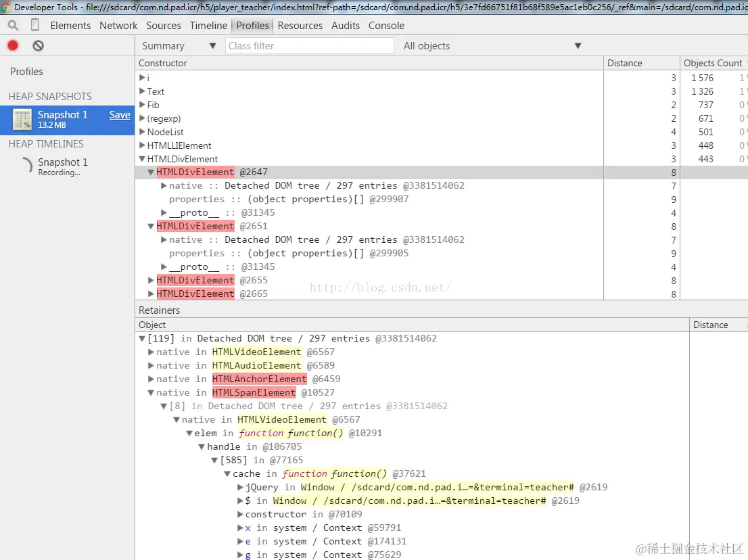The height and width of the screenshot is (560, 748).
Task: Switch to the Network tab
Action: point(118,25)
